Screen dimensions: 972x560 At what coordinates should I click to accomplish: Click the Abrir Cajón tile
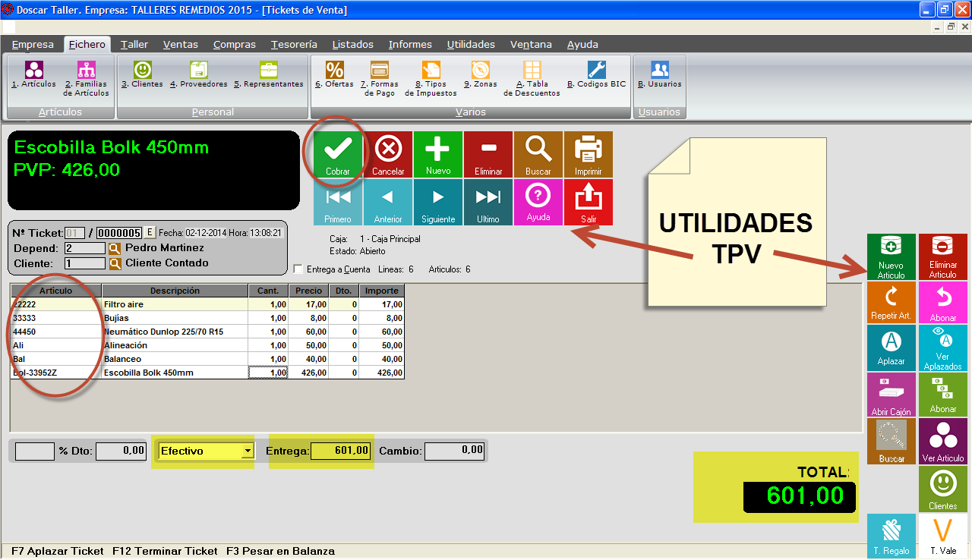892,395
